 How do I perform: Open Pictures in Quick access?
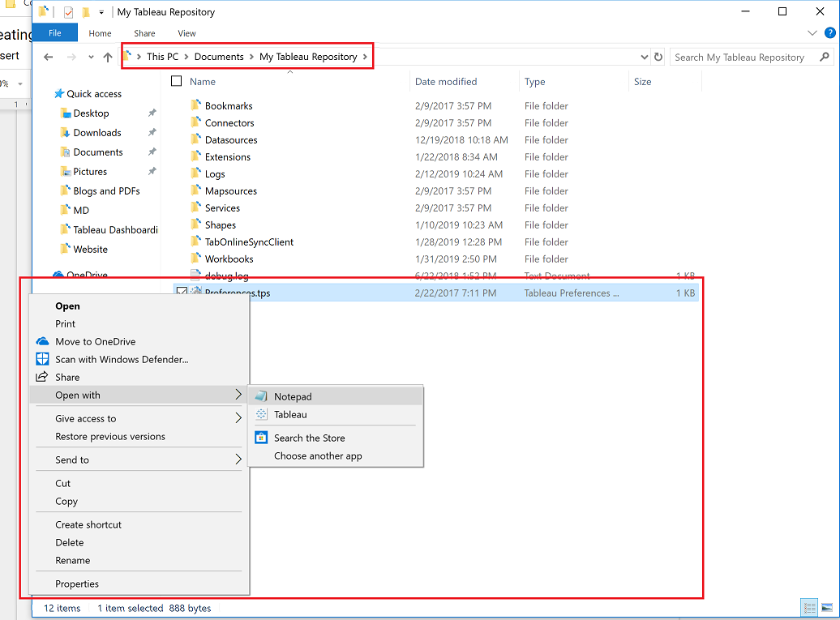point(90,171)
